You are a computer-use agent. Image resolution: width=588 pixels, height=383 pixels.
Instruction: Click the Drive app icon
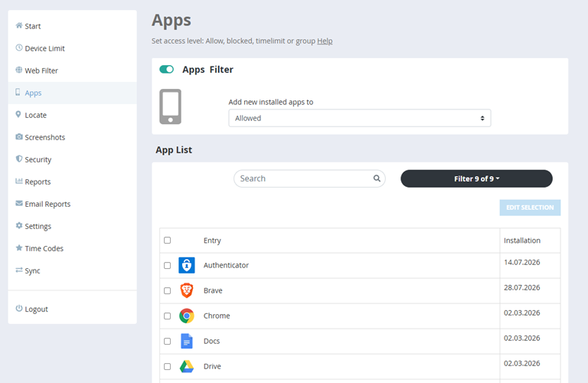pos(186,366)
